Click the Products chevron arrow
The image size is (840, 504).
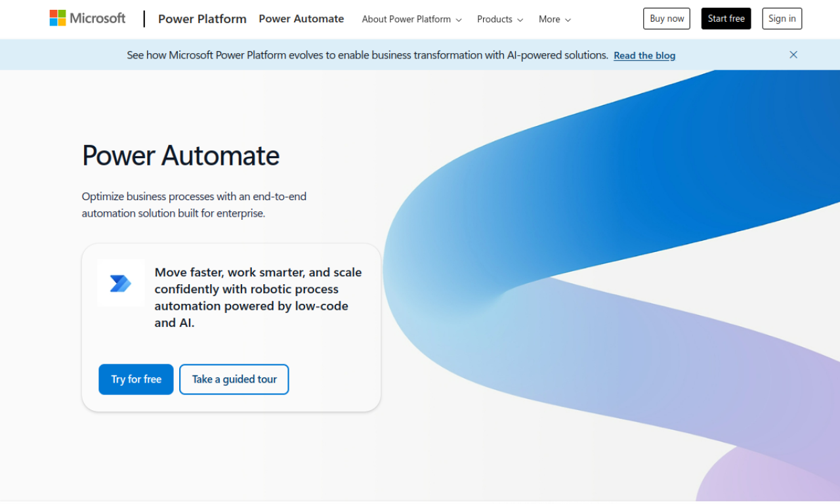coord(520,20)
